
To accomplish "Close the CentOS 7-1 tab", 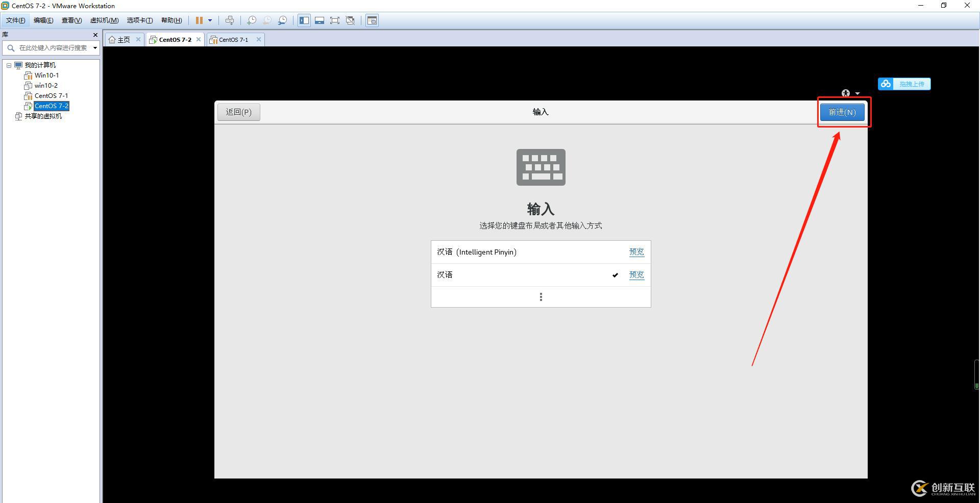I will click(259, 39).
